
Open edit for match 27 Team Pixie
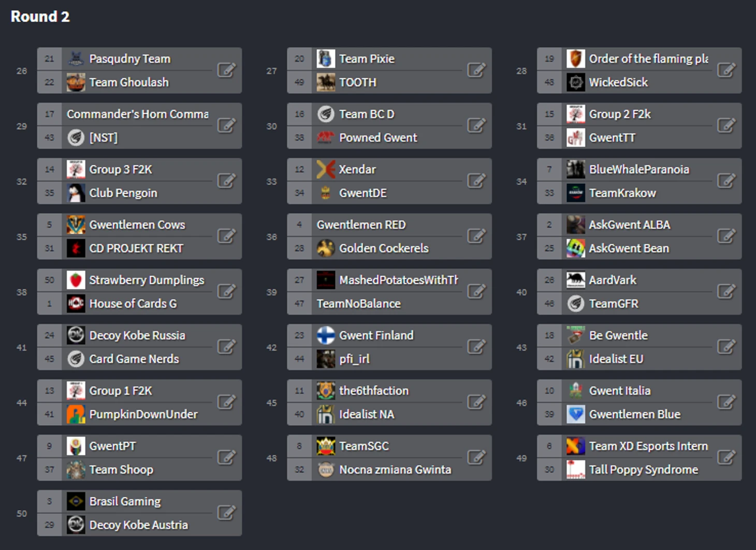coord(476,70)
